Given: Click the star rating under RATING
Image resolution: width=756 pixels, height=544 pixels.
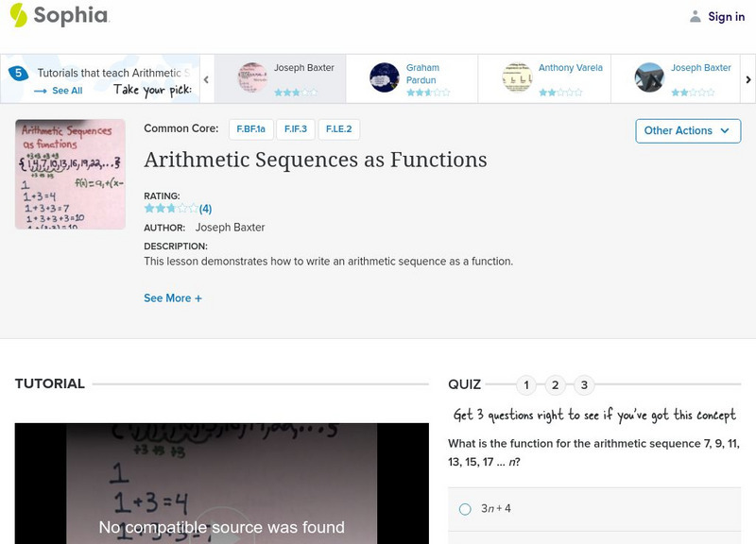Looking at the screenshot, I should (171, 209).
